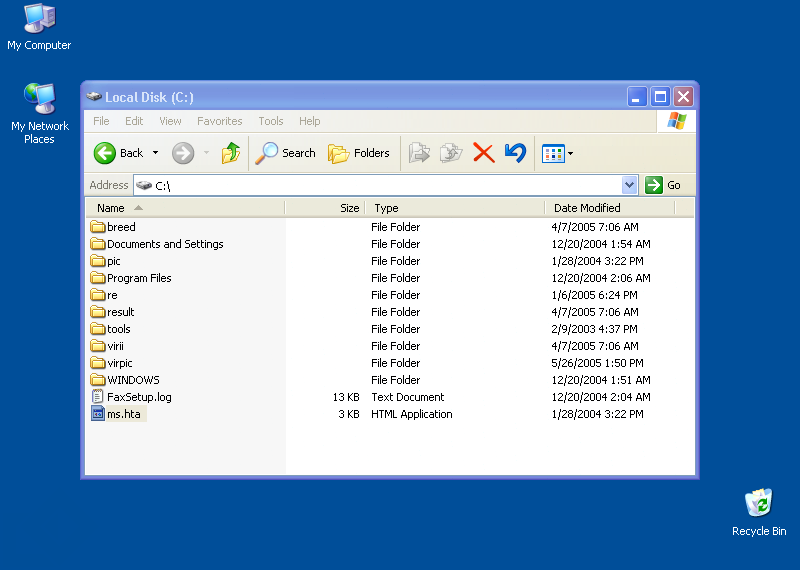Select the FaxSetup.log file icon
This screenshot has height=570, width=800.
coord(97,396)
